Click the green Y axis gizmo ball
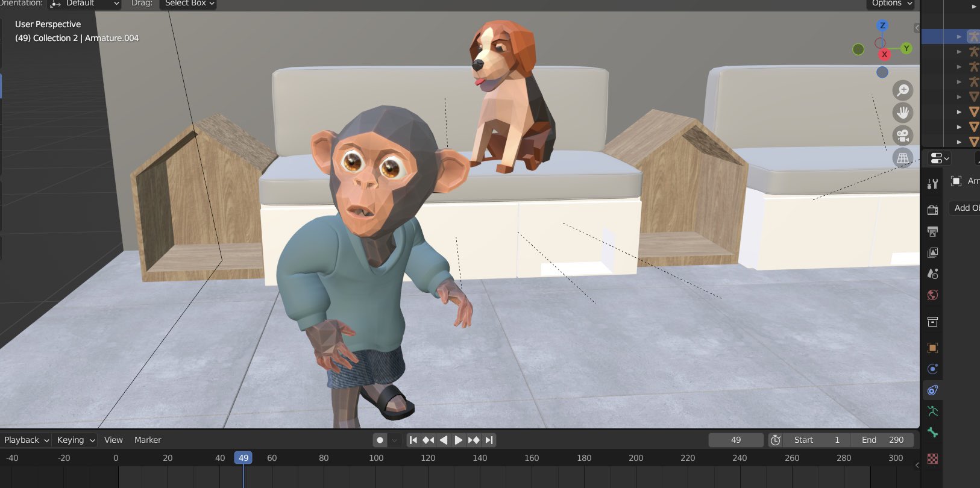 coord(906,48)
